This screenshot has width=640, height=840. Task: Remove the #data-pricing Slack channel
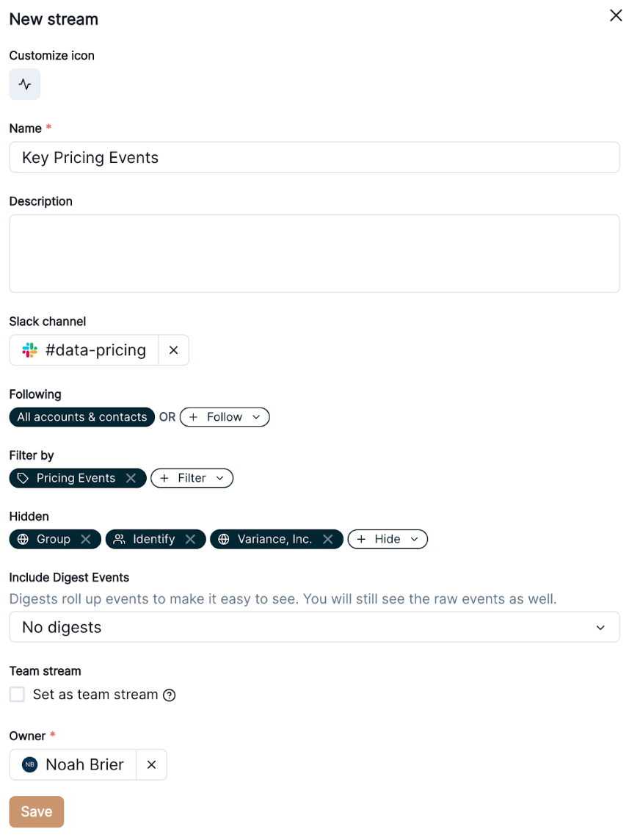click(x=173, y=350)
